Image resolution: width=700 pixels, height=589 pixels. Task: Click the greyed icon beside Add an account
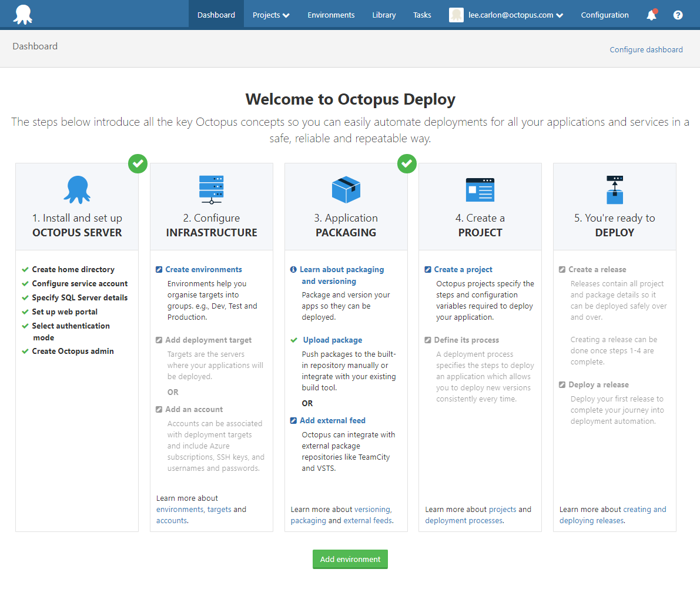[x=159, y=409]
